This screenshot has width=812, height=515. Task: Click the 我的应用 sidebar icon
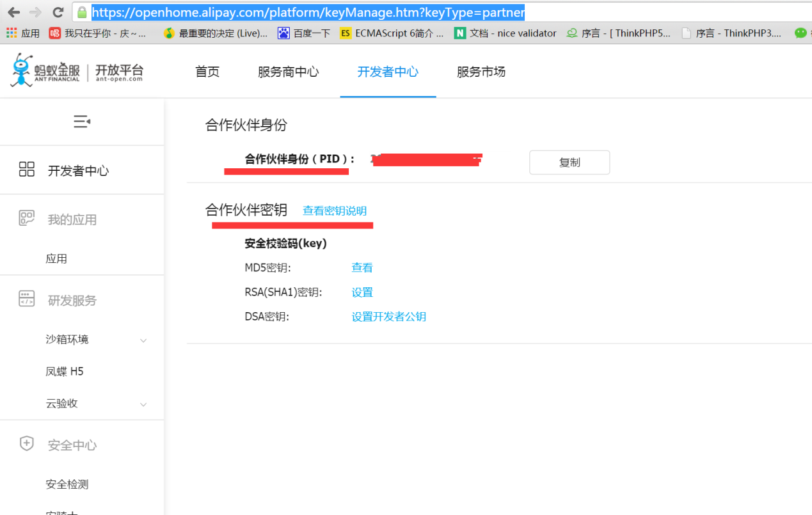[x=27, y=219]
